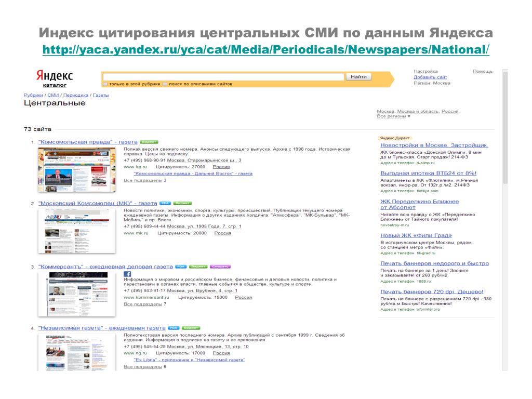This screenshot has height=399, width=532.
Task: Select the Россия region filter at top right
Action: [450, 111]
